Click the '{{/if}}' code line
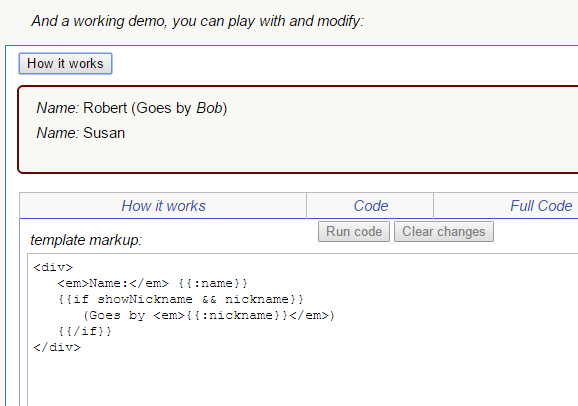Screen dimensions: 578x406 coord(84,331)
